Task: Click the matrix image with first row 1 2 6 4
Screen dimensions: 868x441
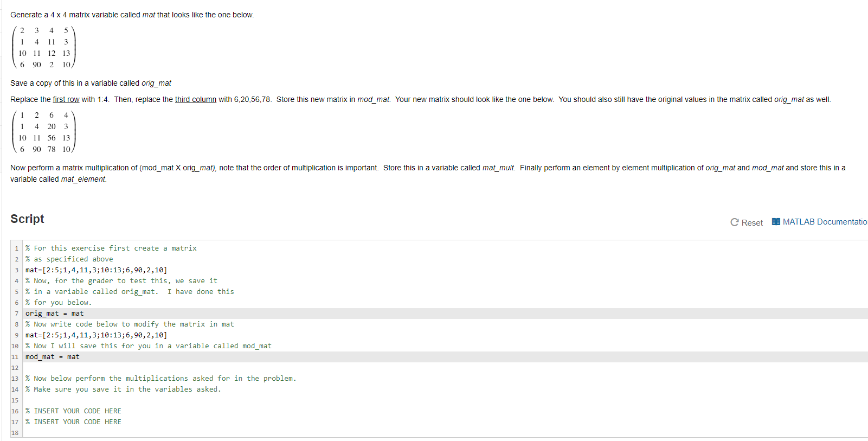Action: coord(43,132)
